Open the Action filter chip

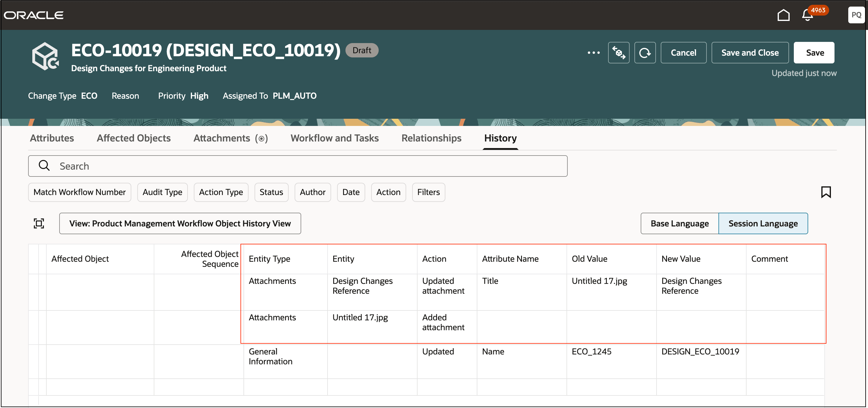click(x=388, y=192)
